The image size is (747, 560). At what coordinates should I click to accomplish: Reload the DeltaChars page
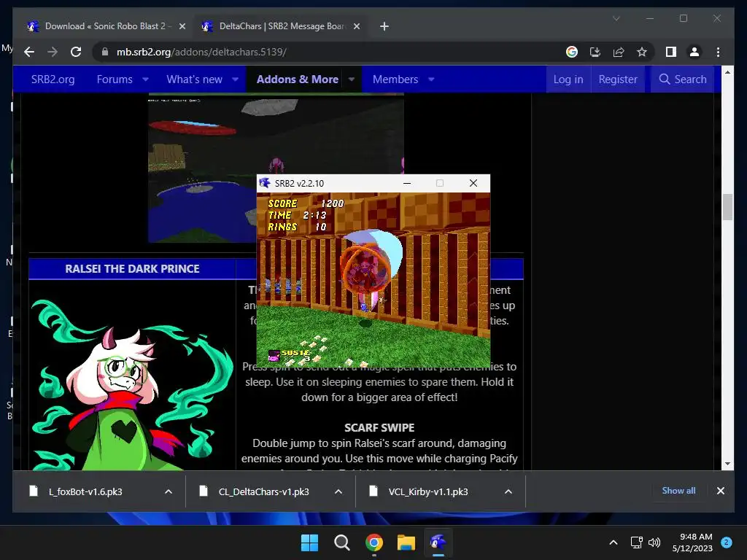click(76, 52)
